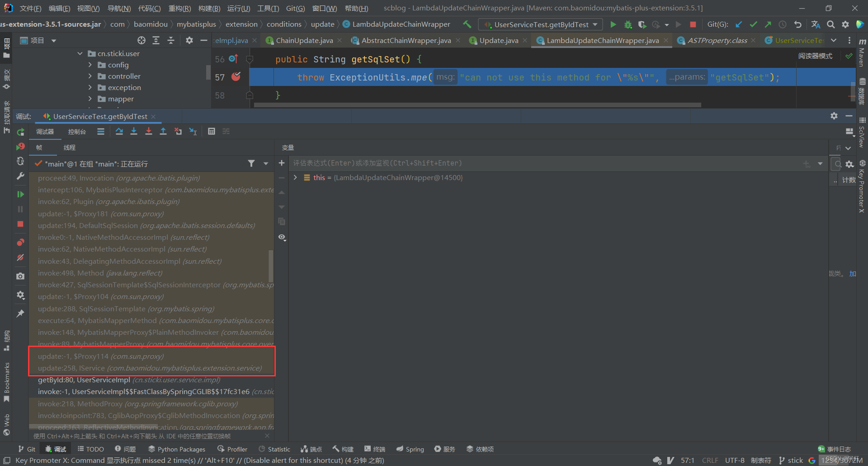Image resolution: width=868 pixels, height=466 pixels.
Task: Switch to 线程 threads tab
Action: 70,147
